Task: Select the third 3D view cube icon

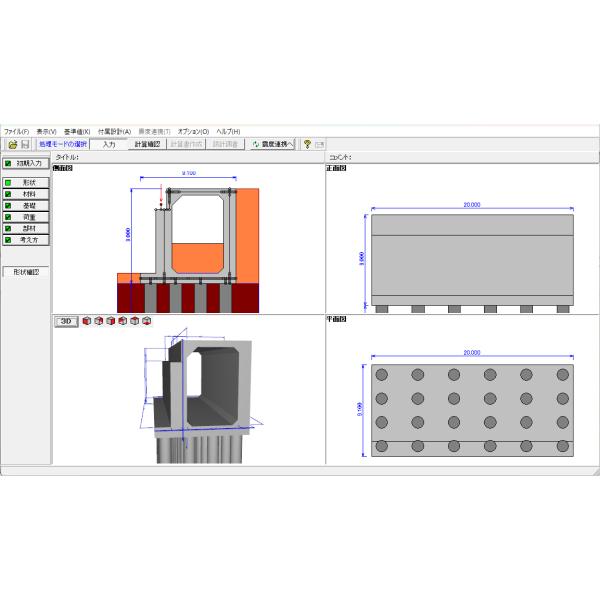Action: [111, 321]
